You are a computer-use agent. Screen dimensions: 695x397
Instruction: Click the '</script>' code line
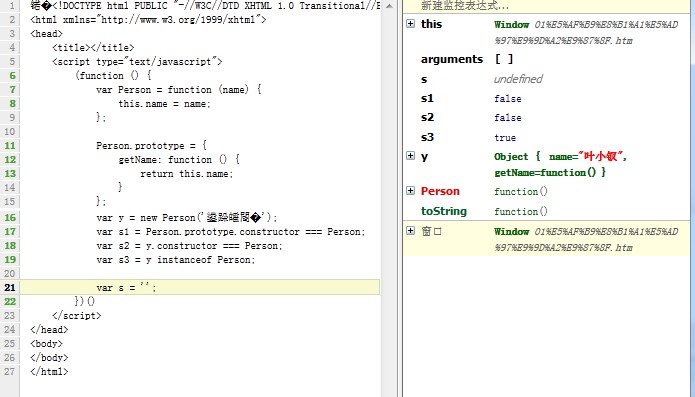coord(77,316)
